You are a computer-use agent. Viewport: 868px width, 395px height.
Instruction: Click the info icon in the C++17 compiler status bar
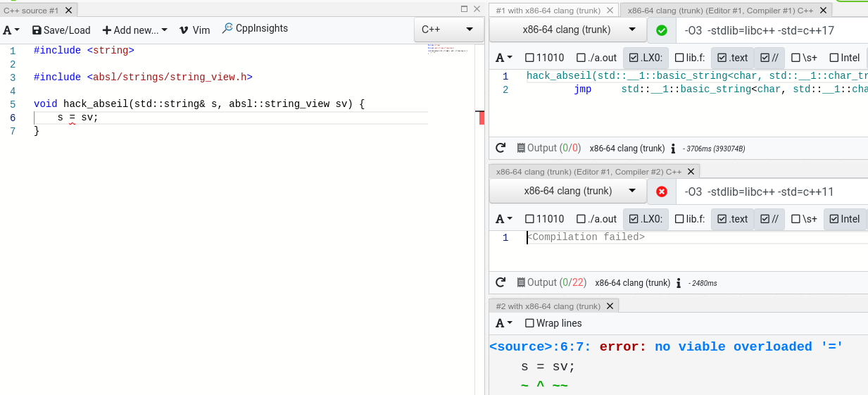tap(674, 149)
